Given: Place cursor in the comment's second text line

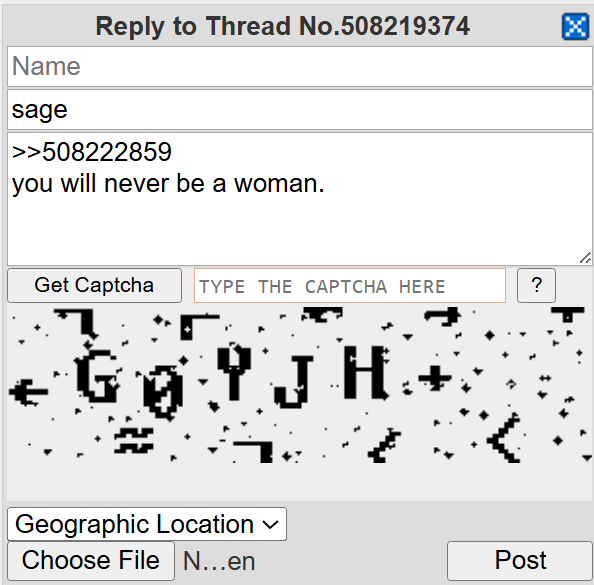Looking at the screenshot, I should click(168, 184).
